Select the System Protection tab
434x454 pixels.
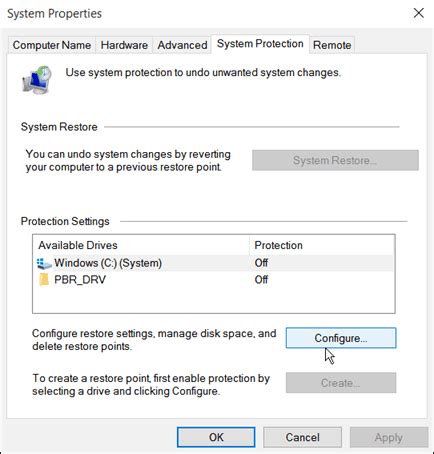tap(260, 44)
